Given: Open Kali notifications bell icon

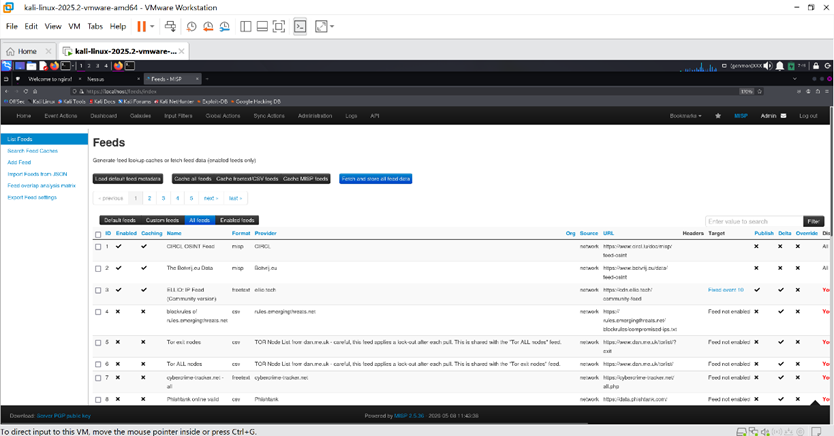Looking at the screenshot, I should click(x=780, y=66).
